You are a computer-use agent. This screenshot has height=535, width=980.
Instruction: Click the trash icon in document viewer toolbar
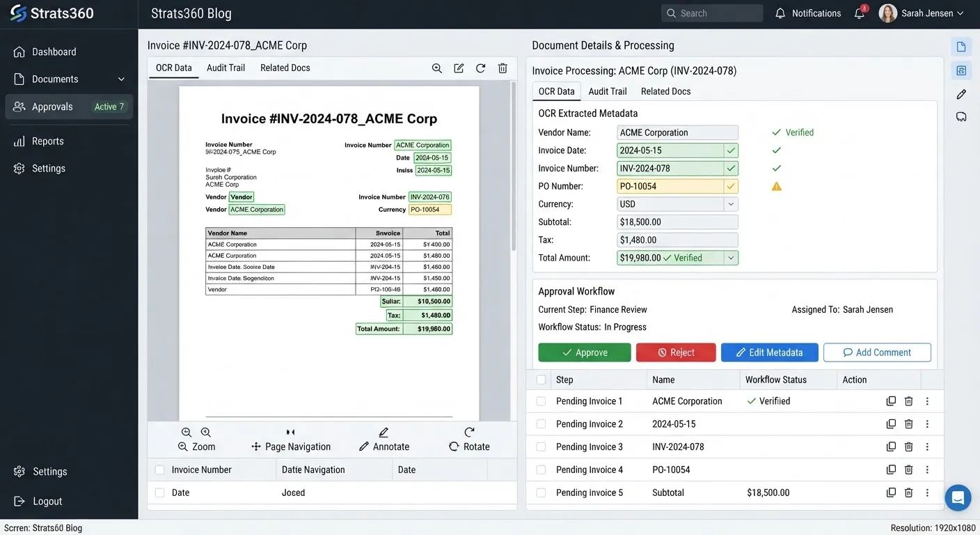pos(503,68)
